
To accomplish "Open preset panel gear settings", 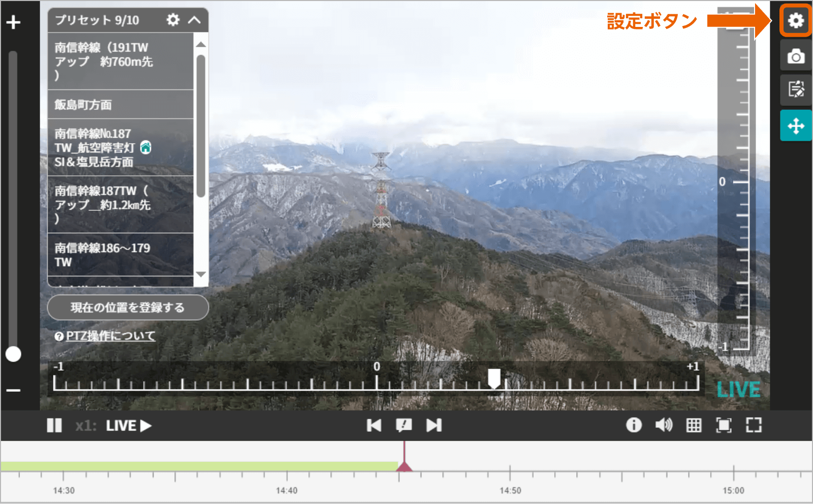I will click(173, 20).
